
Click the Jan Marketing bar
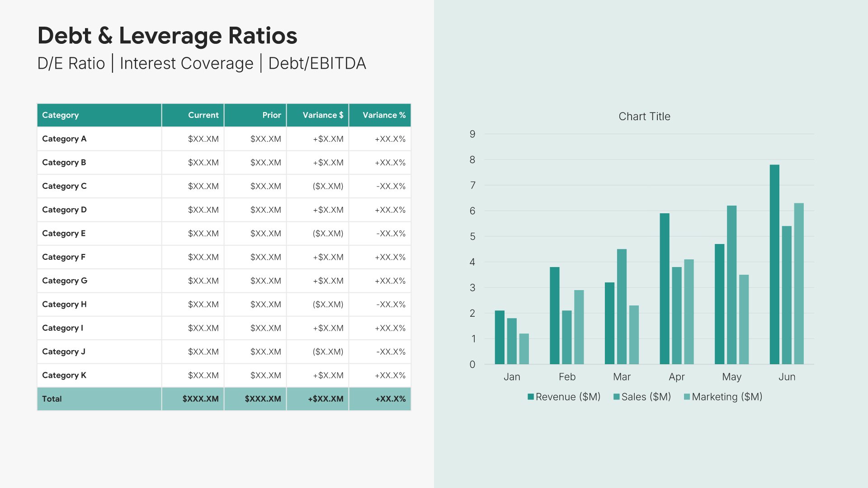click(x=524, y=349)
